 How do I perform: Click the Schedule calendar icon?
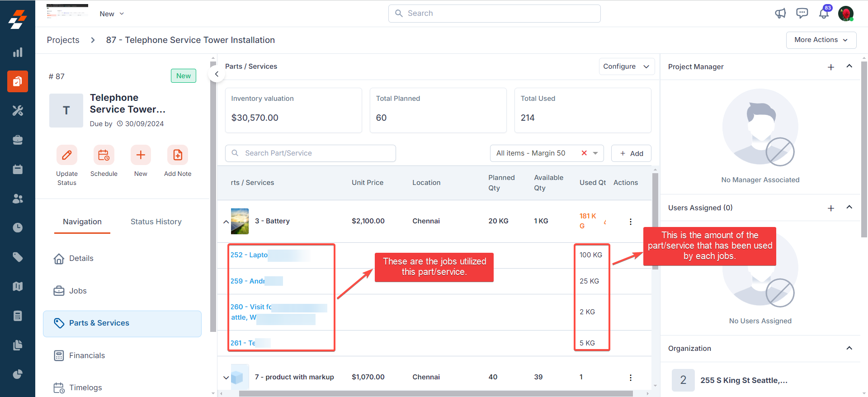tap(104, 156)
